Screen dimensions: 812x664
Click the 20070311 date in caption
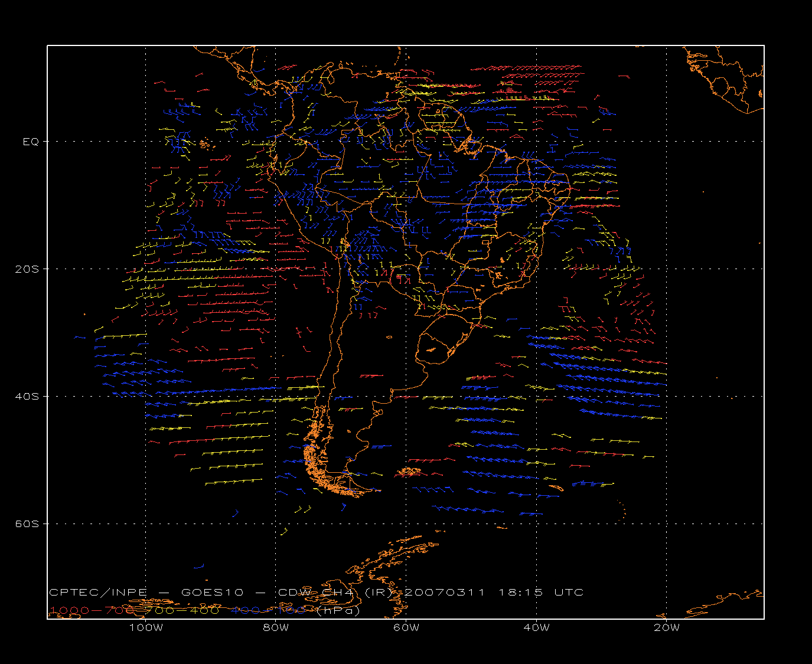point(443,592)
